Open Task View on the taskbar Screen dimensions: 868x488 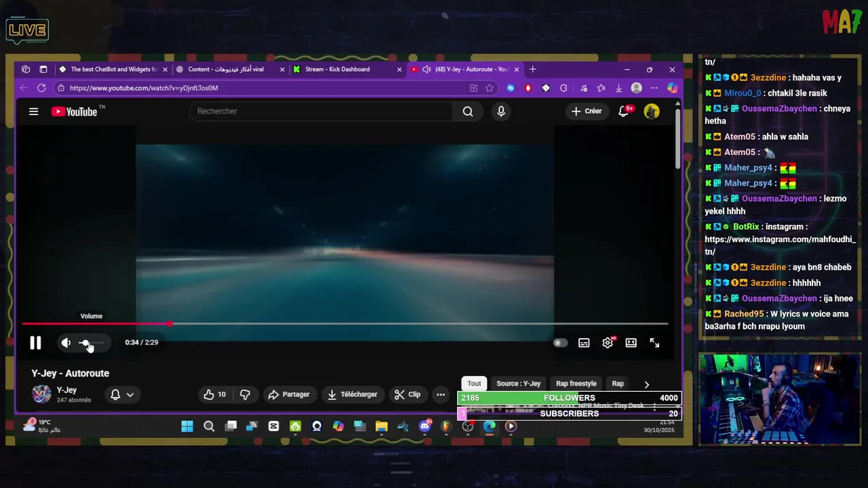click(x=231, y=426)
